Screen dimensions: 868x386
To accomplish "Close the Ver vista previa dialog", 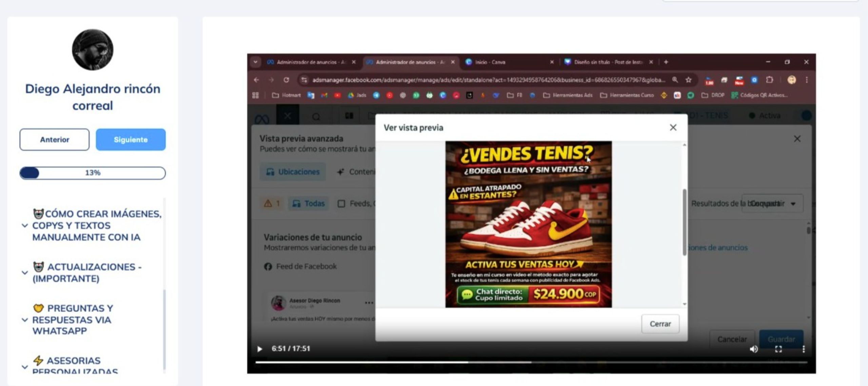I will [x=673, y=128].
